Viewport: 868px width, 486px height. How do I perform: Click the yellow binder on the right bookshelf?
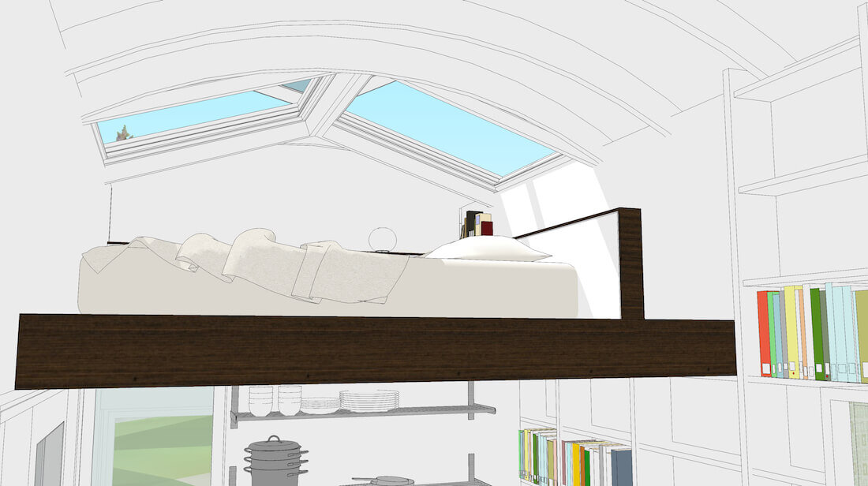791,332
